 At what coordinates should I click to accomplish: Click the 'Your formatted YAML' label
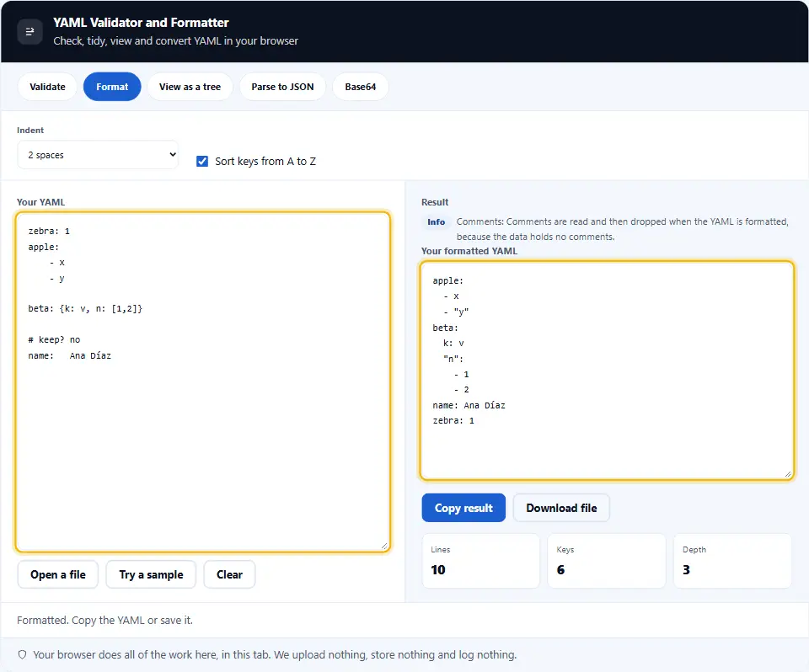click(469, 251)
